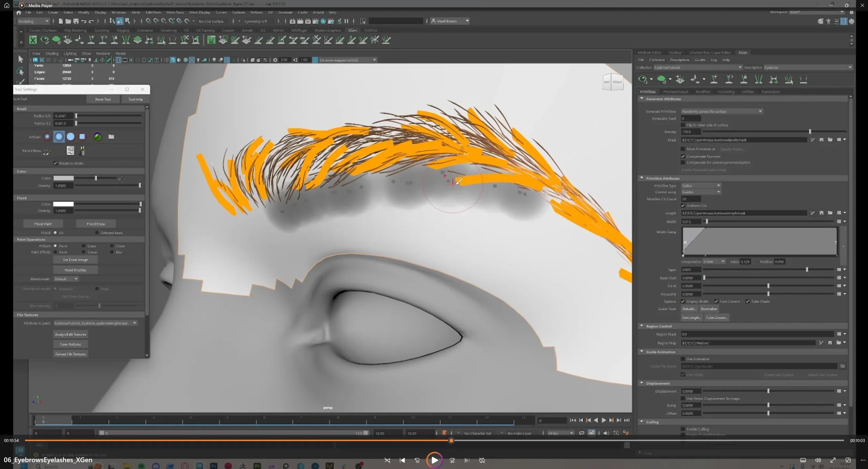Enter full screen in Media Player
Screen dimensions: 868x469
tap(833, 460)
